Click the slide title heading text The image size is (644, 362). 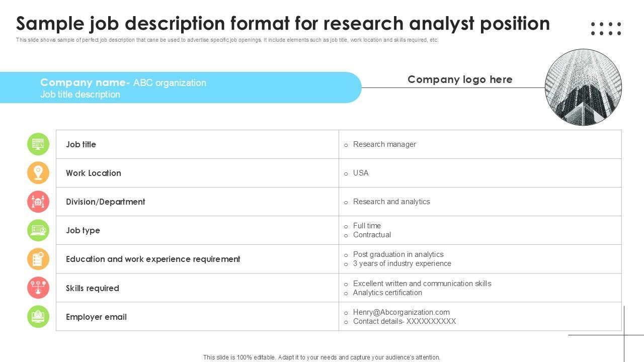[x=283, y=24]
